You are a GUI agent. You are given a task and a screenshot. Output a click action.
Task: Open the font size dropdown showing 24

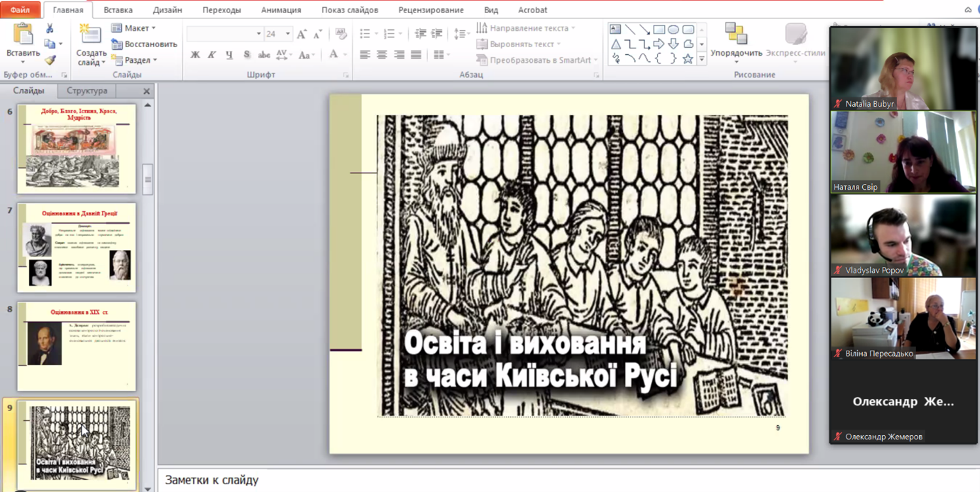click(x=287, y=34)
